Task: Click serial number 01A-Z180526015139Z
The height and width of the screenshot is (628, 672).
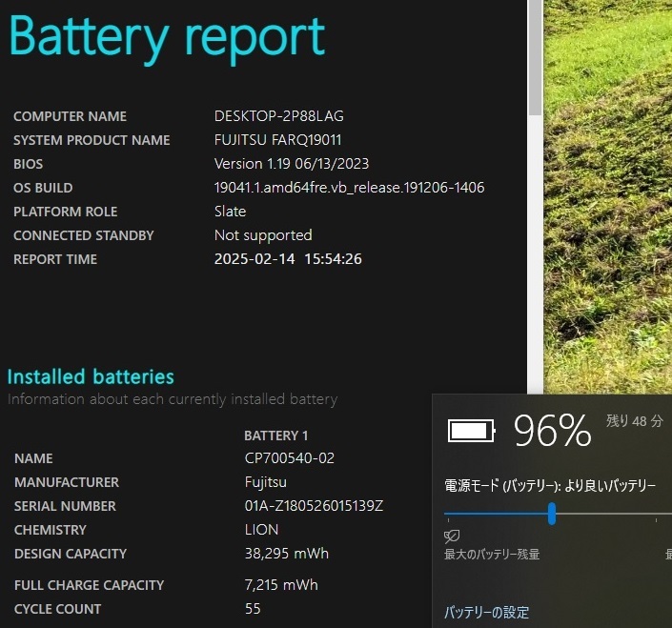Action: (314, 506)
